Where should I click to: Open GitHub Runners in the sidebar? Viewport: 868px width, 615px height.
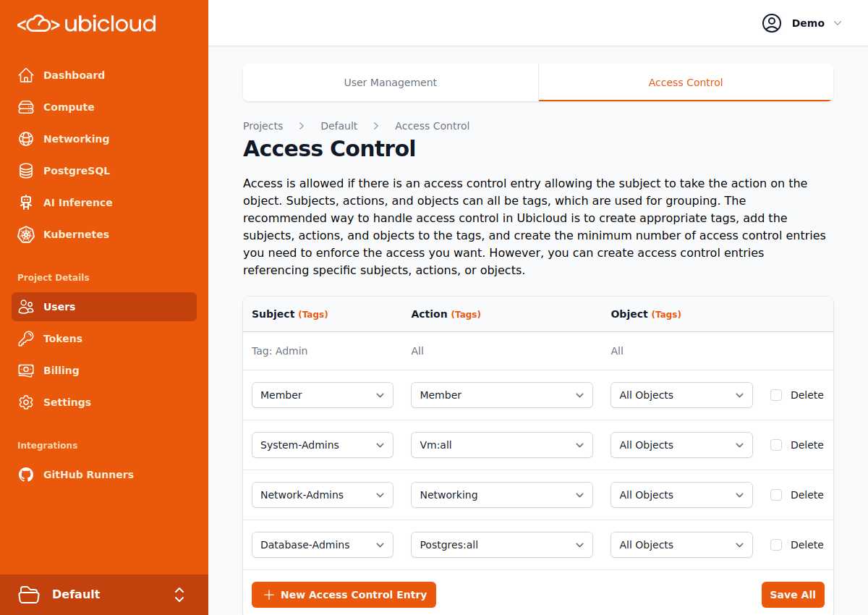pos(104,475)
